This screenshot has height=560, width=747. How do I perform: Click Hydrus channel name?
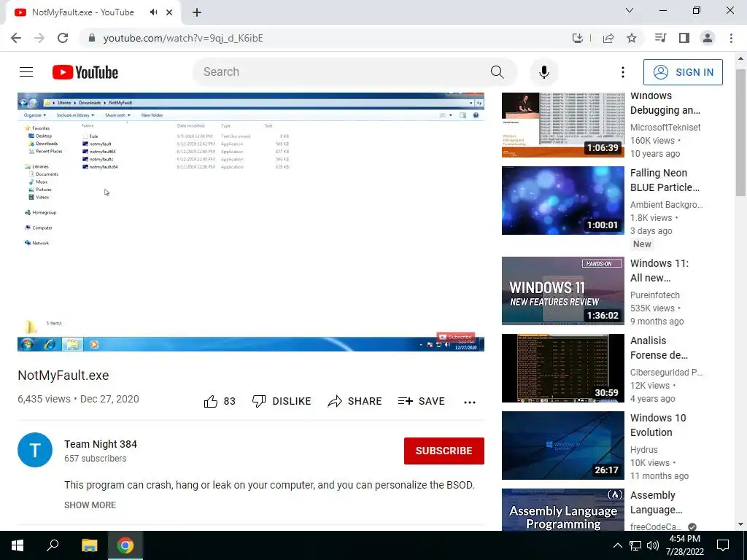[643, 449]
